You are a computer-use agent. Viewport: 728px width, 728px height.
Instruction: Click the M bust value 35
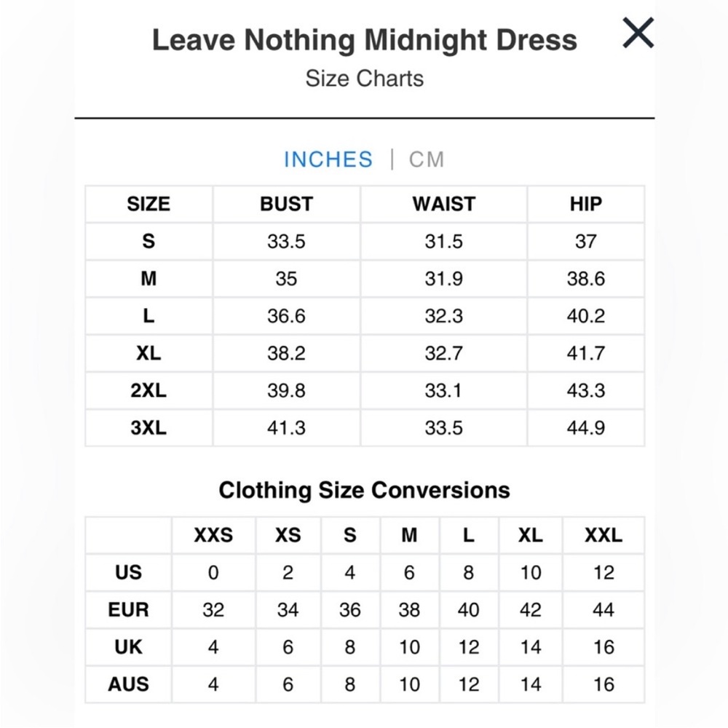pos(286,279)
